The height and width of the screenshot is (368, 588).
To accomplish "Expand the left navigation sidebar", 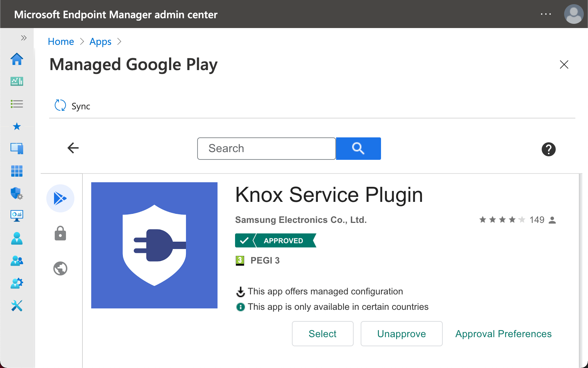I will [24, 38].
